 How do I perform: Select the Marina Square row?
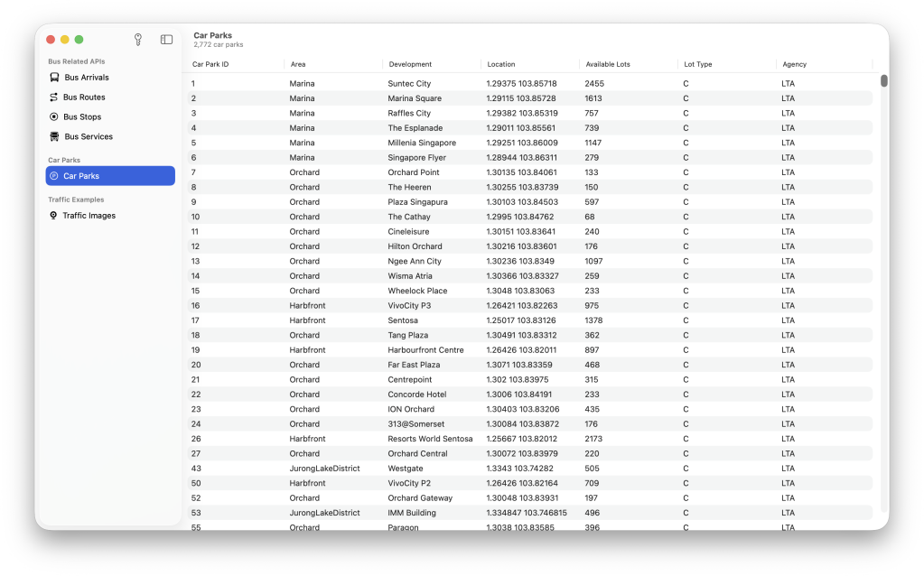[x=530, y=98]
